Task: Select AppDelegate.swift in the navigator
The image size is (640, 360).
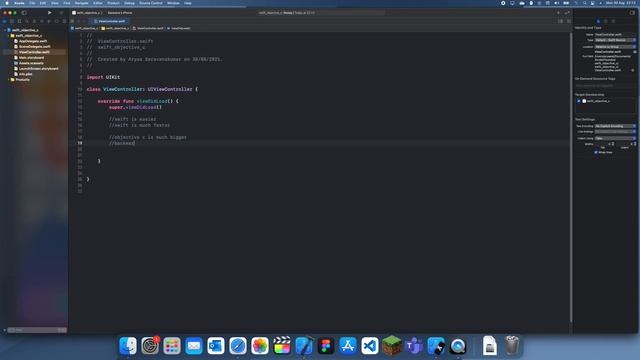Action: (33, 41)
